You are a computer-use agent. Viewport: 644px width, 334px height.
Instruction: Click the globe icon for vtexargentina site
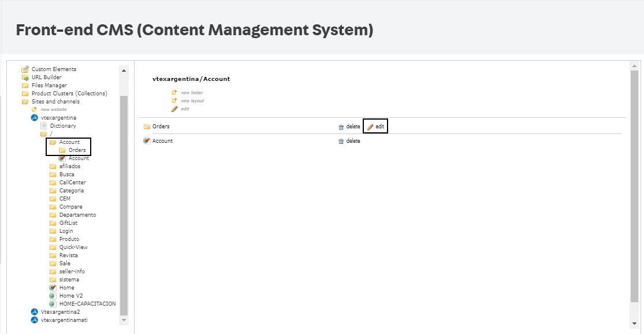click(34, 117)
